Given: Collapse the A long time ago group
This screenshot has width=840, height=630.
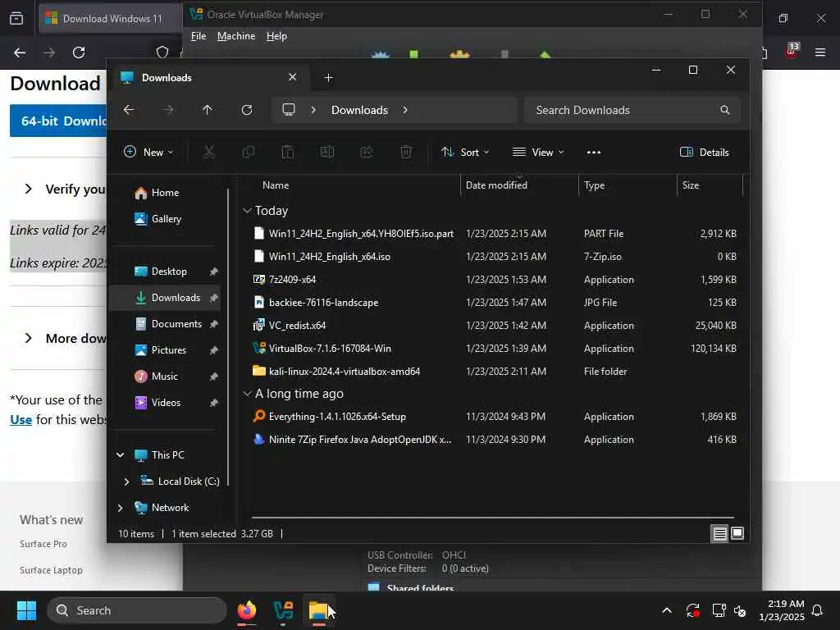Looking at the screenshot, I should coord(247,394).
